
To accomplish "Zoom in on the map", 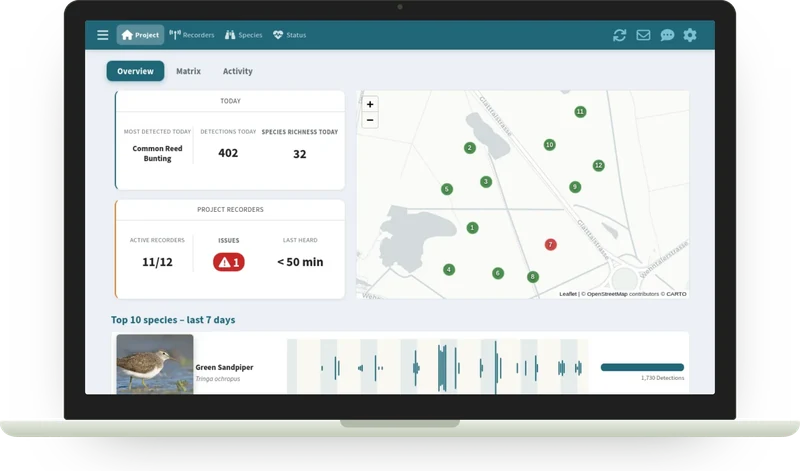I will [370, 104].
